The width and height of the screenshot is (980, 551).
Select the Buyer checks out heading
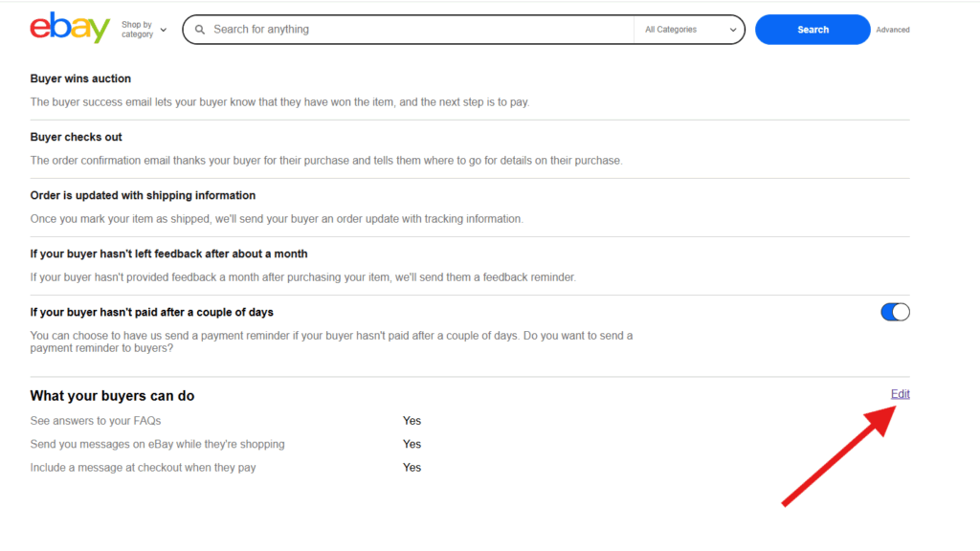[76, 137]
